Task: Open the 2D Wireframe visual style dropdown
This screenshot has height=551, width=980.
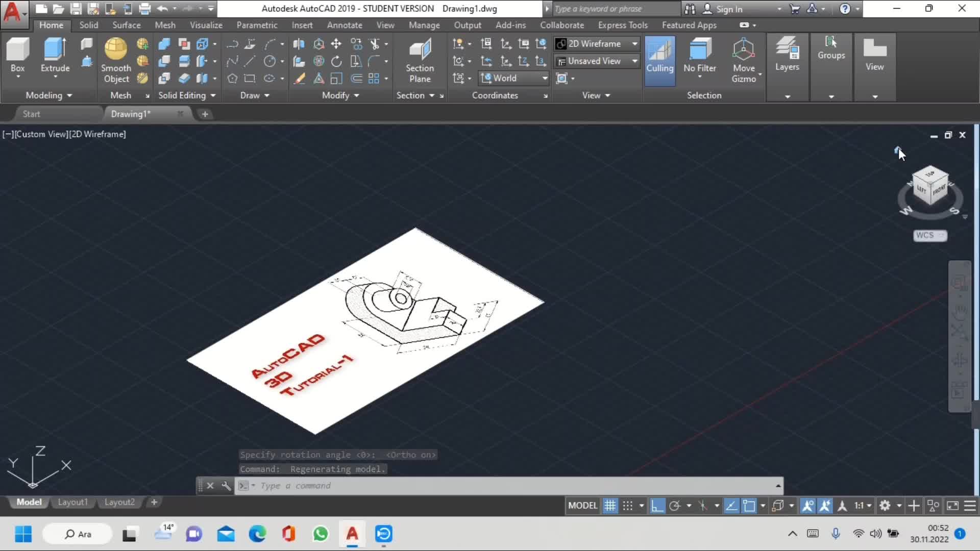Action: (597, 44)
